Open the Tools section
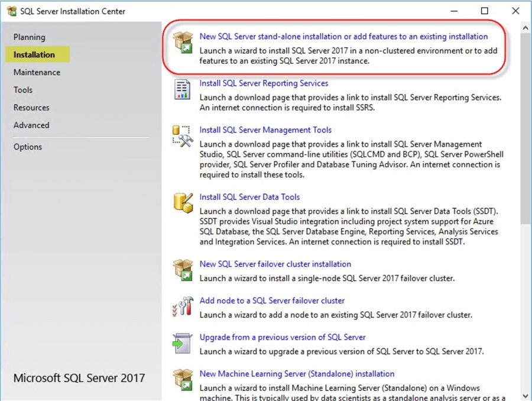532x401 pixels. click(x=22, y=90)
